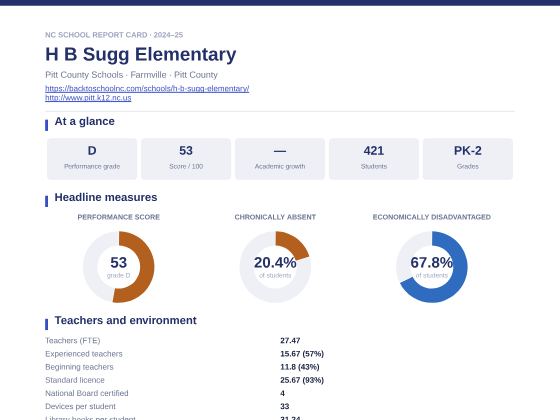Click the PERFORMANCE SCORE chart label
Viewport: 560px width, 420px height.
tap(119, 217)
